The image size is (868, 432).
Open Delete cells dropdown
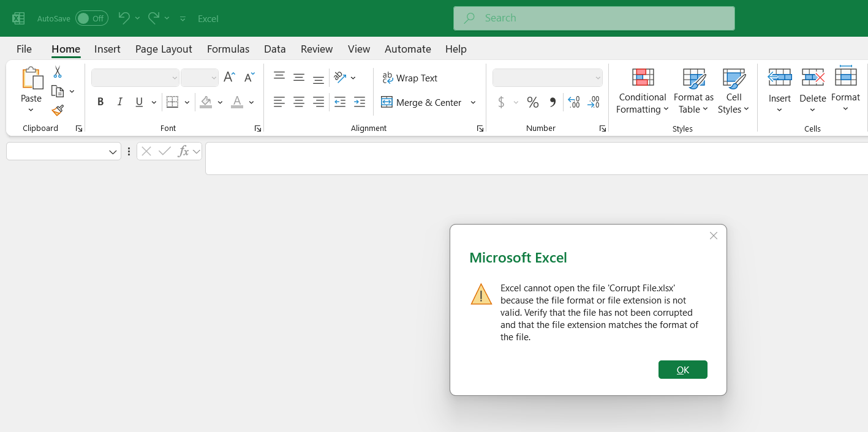click(x=813, y=110)
